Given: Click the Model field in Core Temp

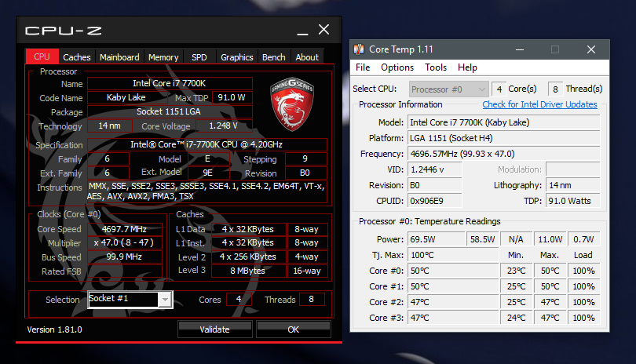Looking at the screenshot, I should (x=503, y=122).
